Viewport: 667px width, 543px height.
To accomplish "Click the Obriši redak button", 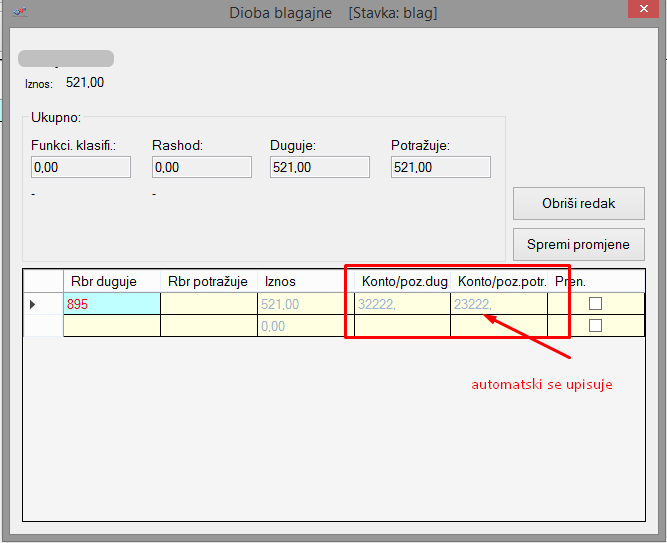I will pos(578,203).
